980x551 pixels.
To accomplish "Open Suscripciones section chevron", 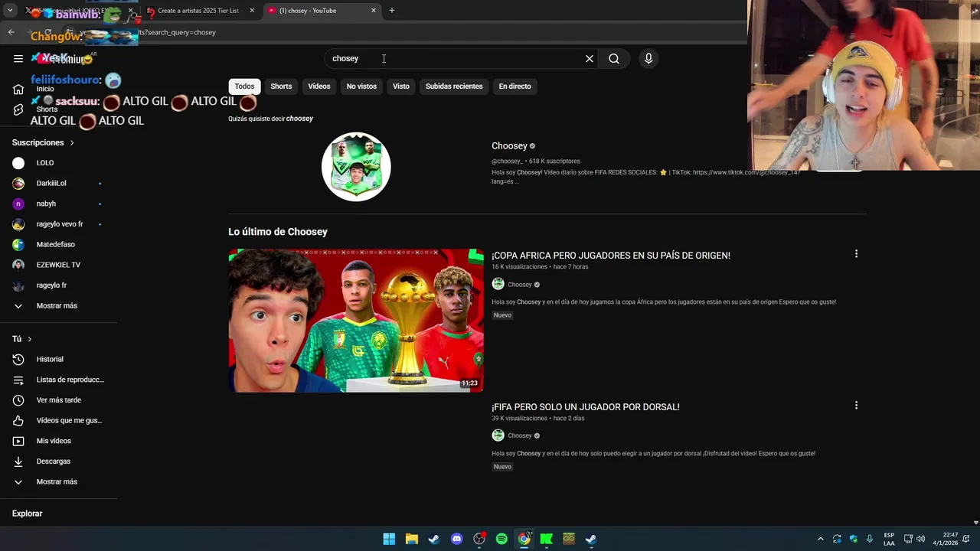I will 72,142.
